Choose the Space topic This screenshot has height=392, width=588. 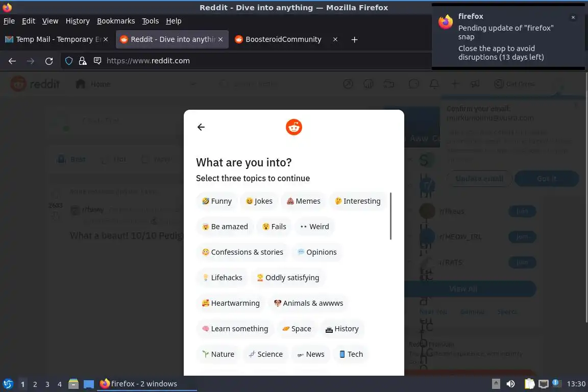(297, 329)
